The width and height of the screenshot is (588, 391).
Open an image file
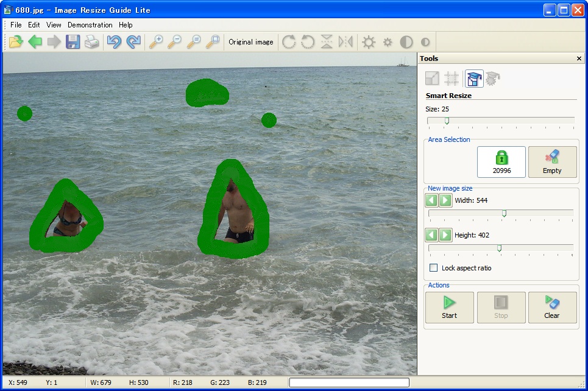[16, 41]
